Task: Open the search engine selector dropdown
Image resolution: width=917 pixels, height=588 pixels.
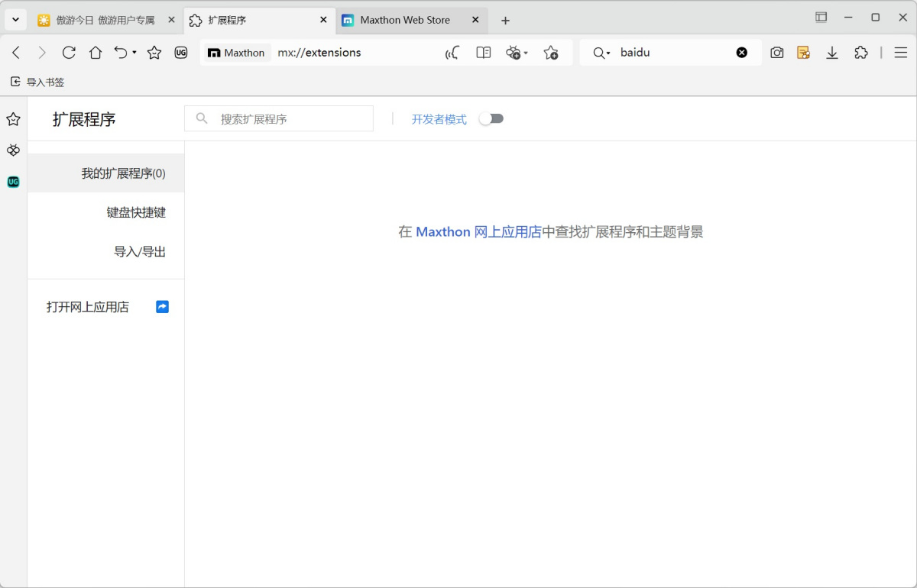Action: (x=602, y=53)
